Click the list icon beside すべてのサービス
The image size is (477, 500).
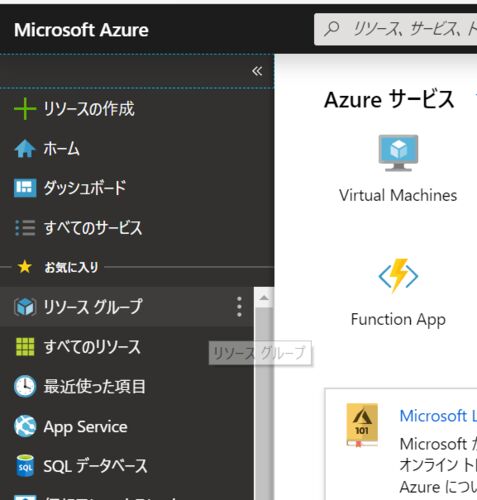pos(25,228)
